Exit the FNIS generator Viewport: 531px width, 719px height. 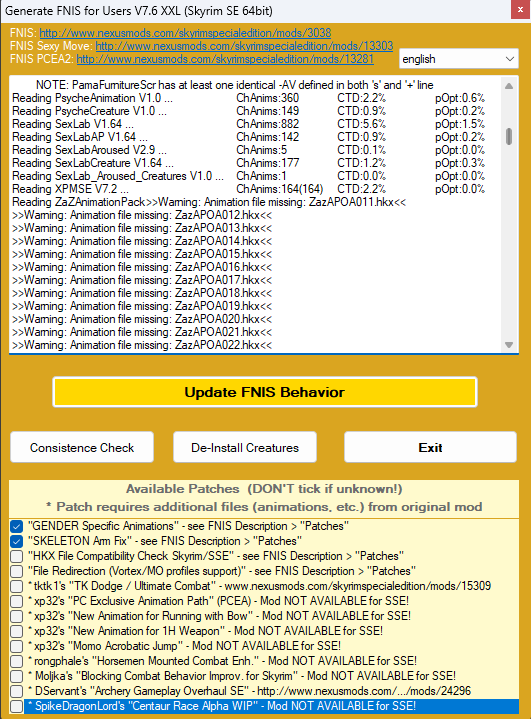pos(430,447)
